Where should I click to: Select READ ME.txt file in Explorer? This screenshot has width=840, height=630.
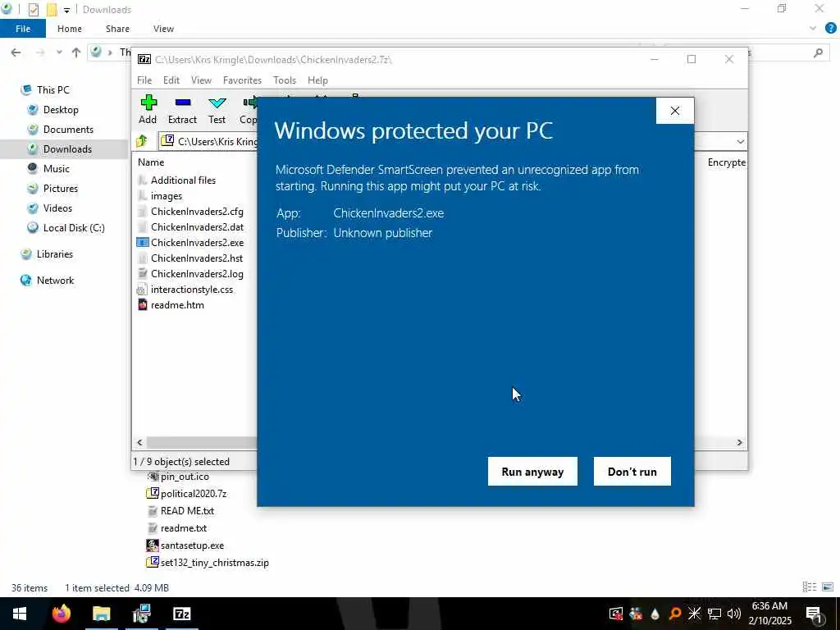[x=187, y=511]
